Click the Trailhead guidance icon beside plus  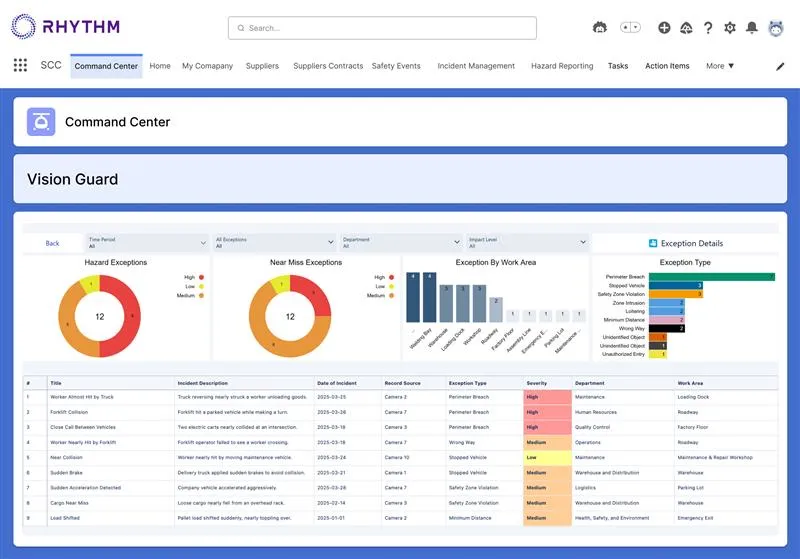point(686,28)
